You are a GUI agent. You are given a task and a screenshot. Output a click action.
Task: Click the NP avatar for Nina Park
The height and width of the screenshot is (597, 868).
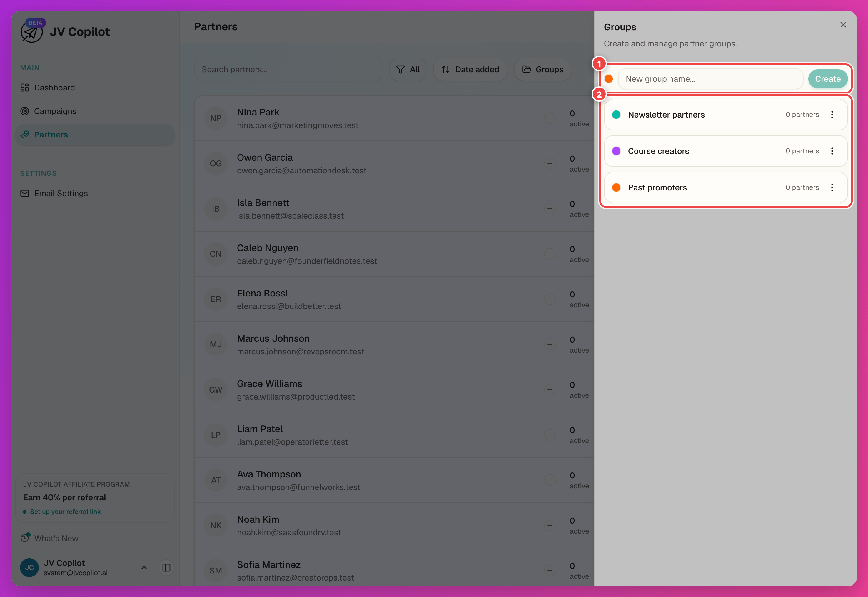pyautogui.click(x=216, y=118)
